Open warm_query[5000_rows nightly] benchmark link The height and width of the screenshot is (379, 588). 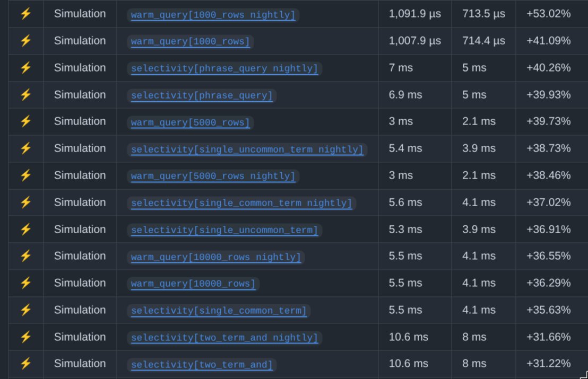(213, 176)
